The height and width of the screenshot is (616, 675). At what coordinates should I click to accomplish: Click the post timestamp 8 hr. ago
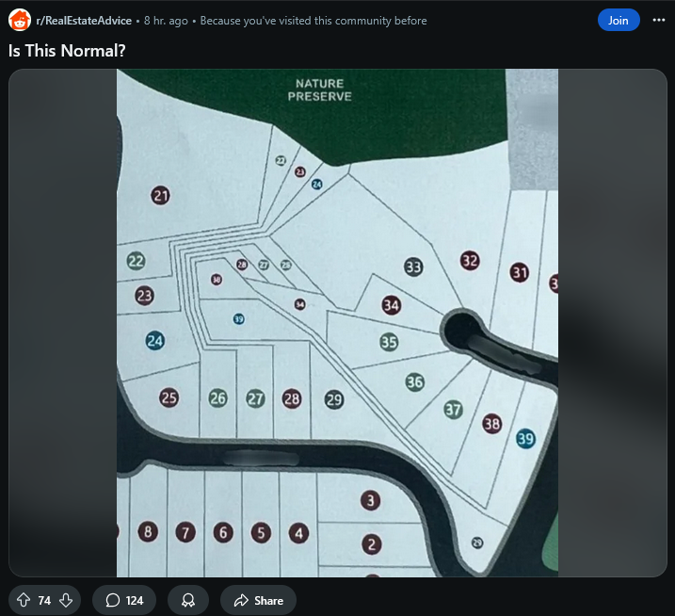(x=165, y=21)
